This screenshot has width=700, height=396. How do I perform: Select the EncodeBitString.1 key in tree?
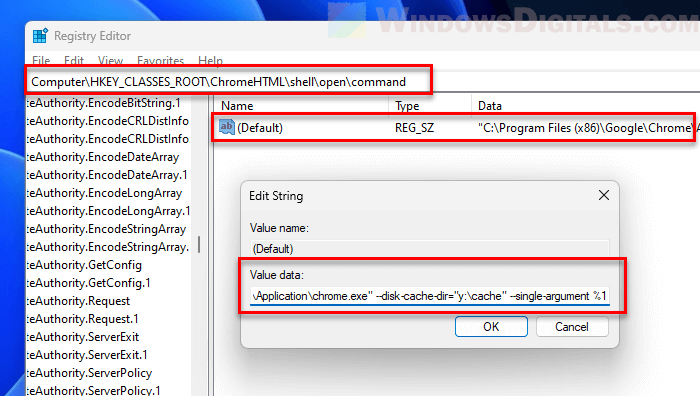click(x=104, y=103)
